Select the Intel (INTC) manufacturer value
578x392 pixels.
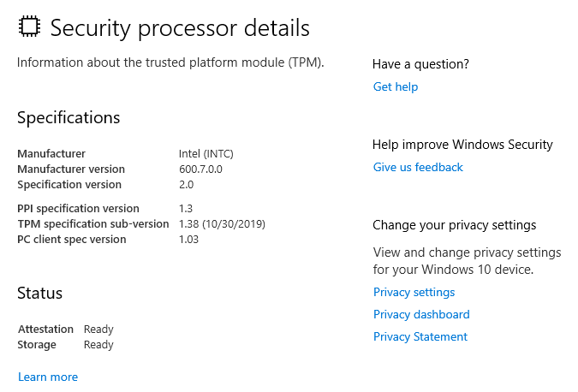coord(206,153)
